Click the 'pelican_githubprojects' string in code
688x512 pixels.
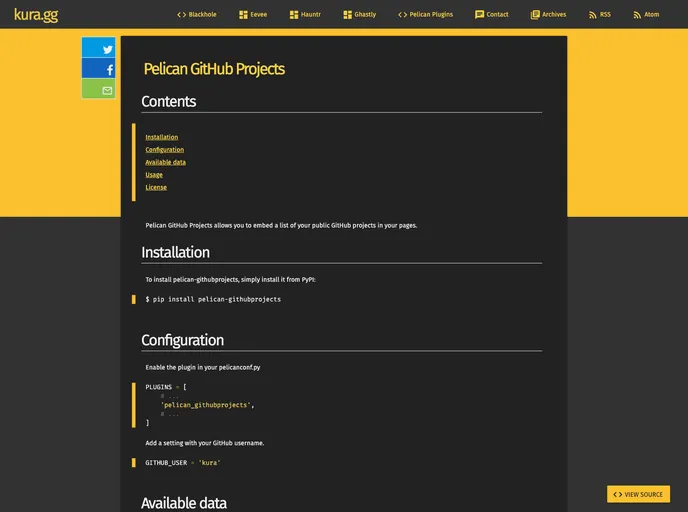205,405
